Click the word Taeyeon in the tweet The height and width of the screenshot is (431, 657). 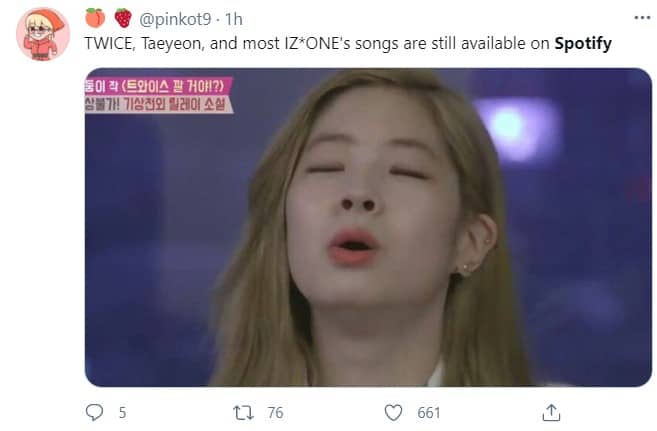(x=172, y=44)
